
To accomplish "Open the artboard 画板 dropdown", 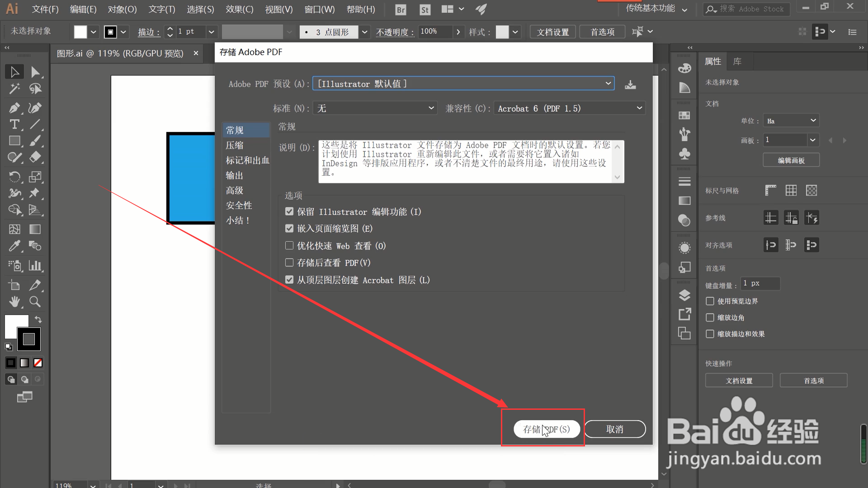I will tap(813, 140).
